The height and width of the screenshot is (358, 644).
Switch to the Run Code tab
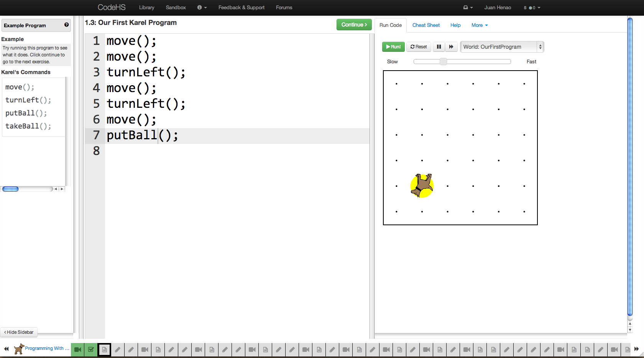[390, 25]
